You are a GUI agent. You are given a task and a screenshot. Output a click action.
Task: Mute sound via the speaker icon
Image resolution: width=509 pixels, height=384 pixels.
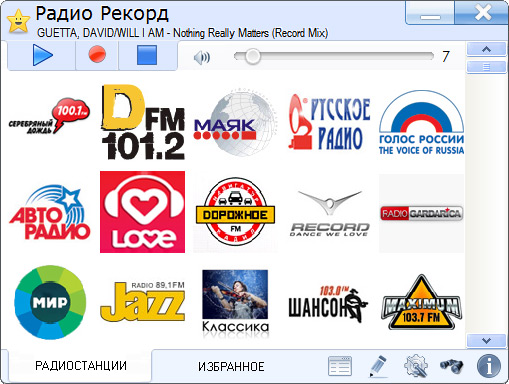click(x=202, y=58)
